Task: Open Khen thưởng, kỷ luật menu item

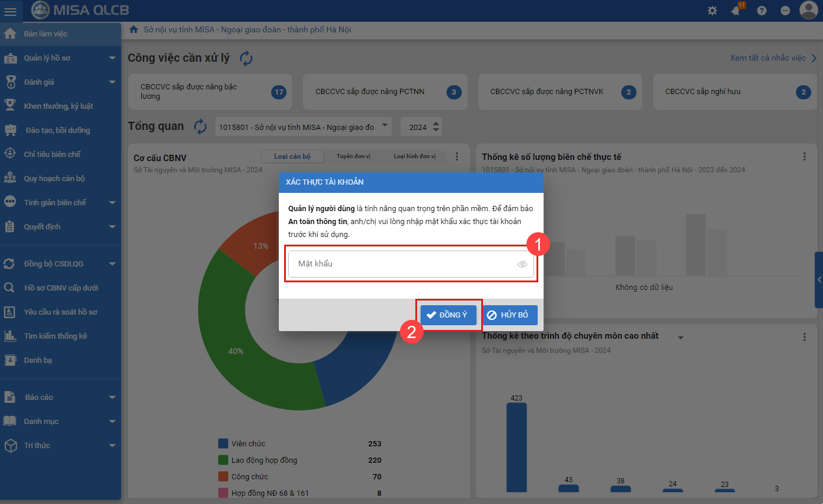Action: click(58, 106)
